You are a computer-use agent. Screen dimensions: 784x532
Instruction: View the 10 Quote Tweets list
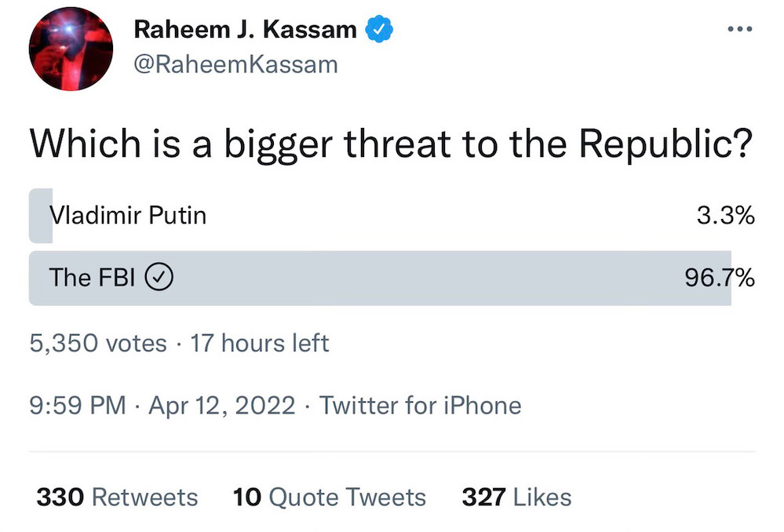tap(330, 497)
